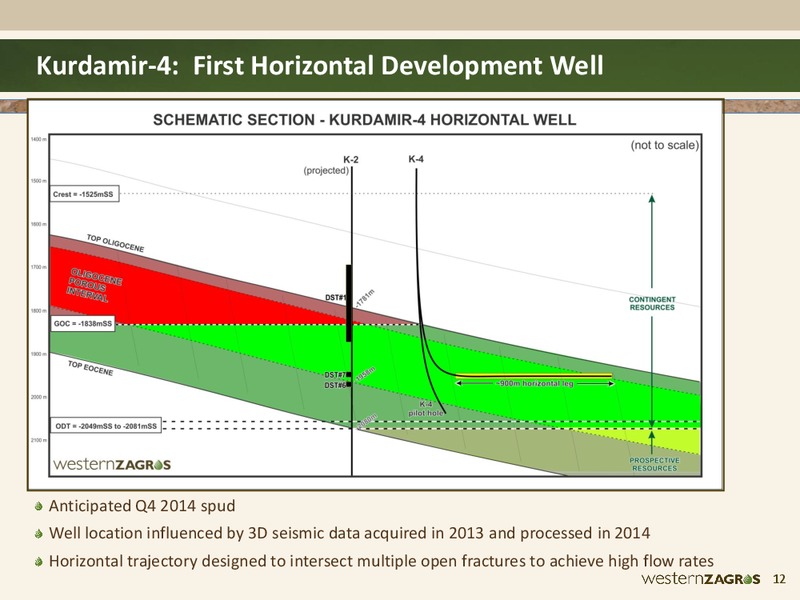Click the "(projected)" note beside K-2
Viewport: 800px width, 600px height.
327,170
